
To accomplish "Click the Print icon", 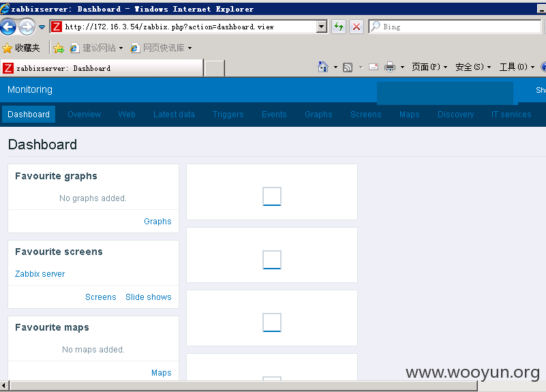I will pyautogui.click(x=390, y=67).
